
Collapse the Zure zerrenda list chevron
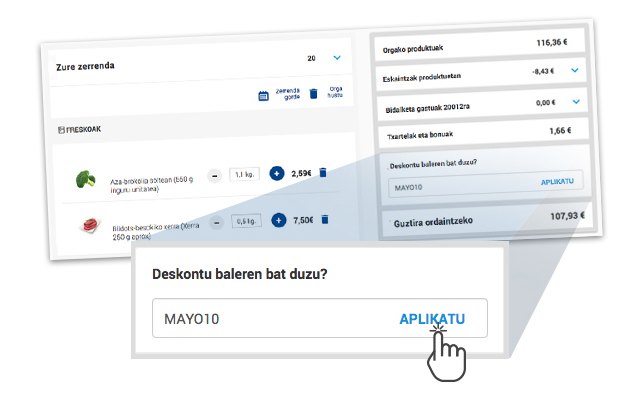[337, 58]
